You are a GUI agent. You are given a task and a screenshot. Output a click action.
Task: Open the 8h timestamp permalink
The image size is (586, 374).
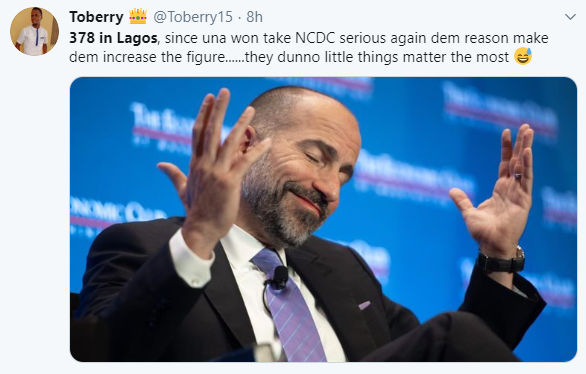254,17
